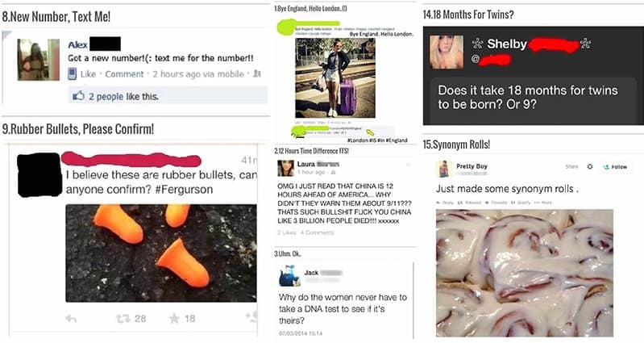644x343 pixels.
Task: Click the retweet icon showing 28
Action: coord(123,318)
